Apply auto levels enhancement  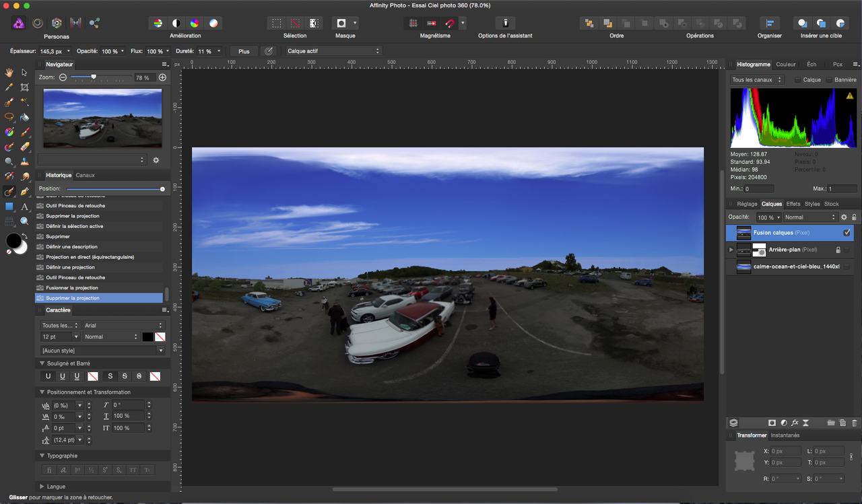(158, 23)
